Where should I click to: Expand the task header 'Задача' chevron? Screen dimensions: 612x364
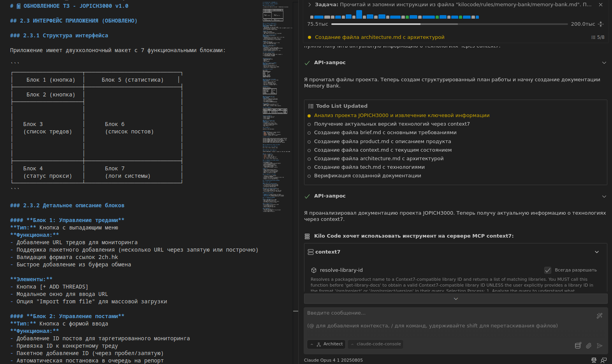[x=310, y=5]
